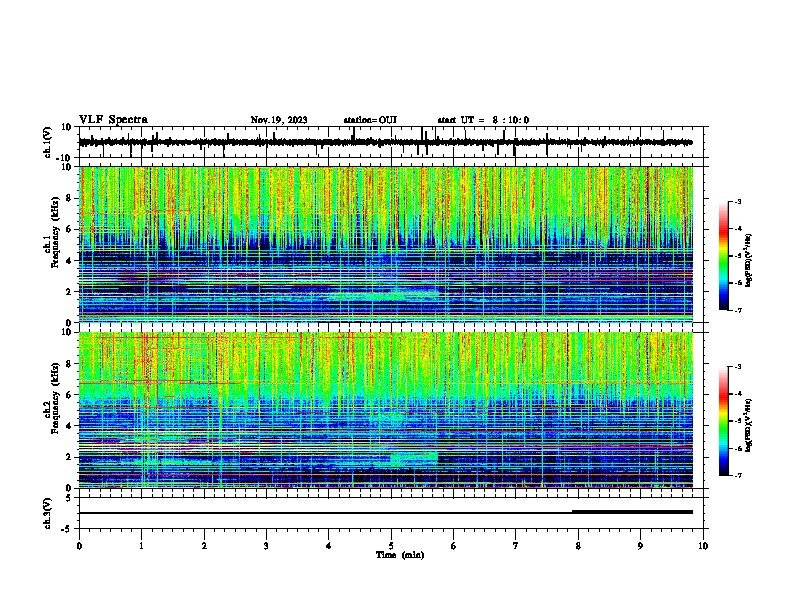This screenshot has width=792, height=612.
Task: Select the date text "Nov.19, 2023"
Action: point(279,120)
